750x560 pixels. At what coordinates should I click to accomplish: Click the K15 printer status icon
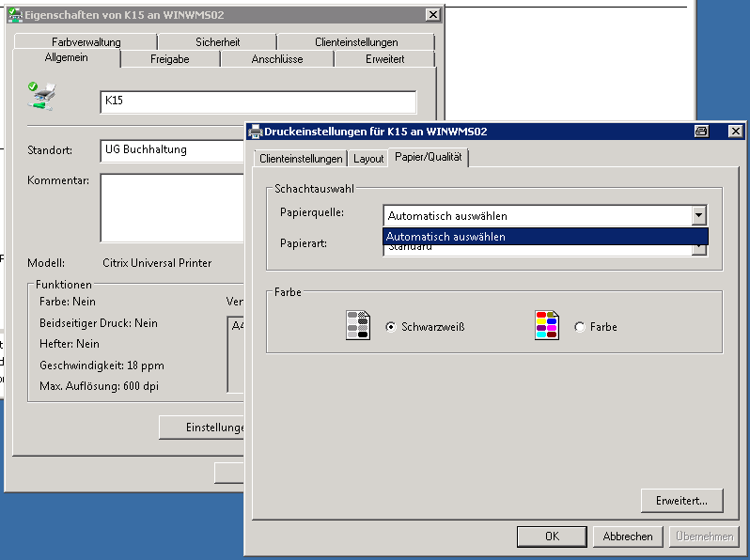[41, 96]
